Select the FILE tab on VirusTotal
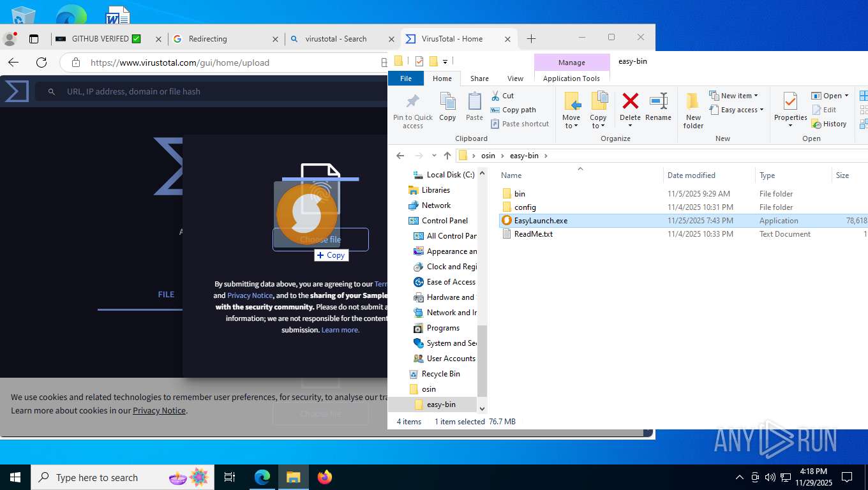This screenshot has width=868, height=490. (166, 295)
